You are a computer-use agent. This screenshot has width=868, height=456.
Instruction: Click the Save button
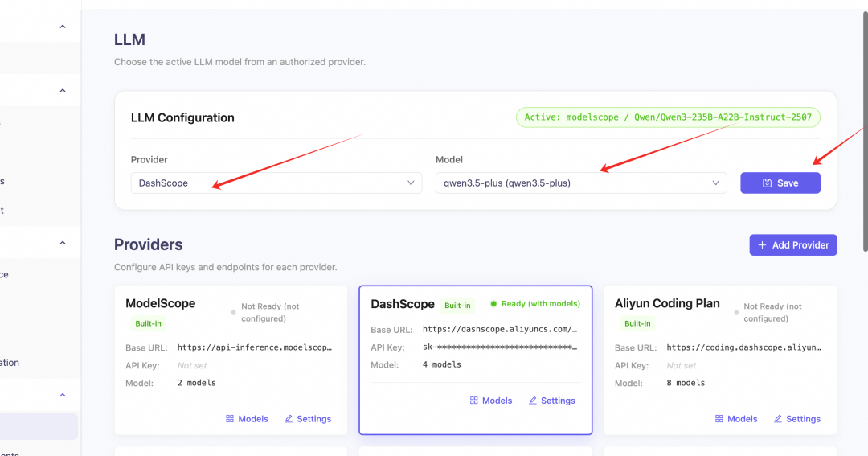[x=780, y=183]
